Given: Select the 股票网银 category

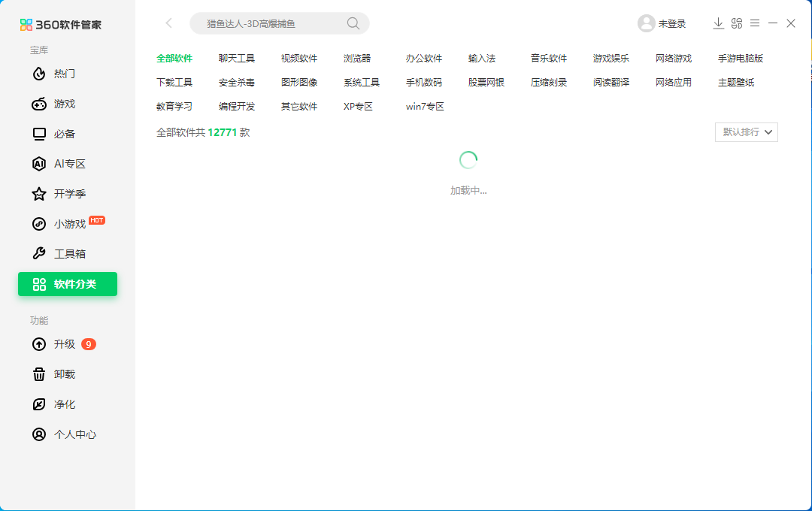Looking at the screenshot, I should point(486,83).
